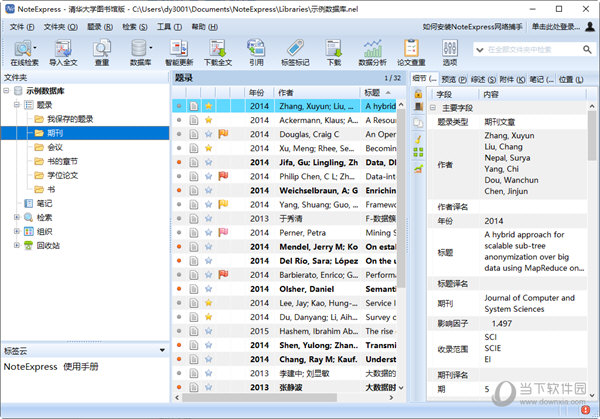Sort by the 年份 column header

[x=259, y=92]
